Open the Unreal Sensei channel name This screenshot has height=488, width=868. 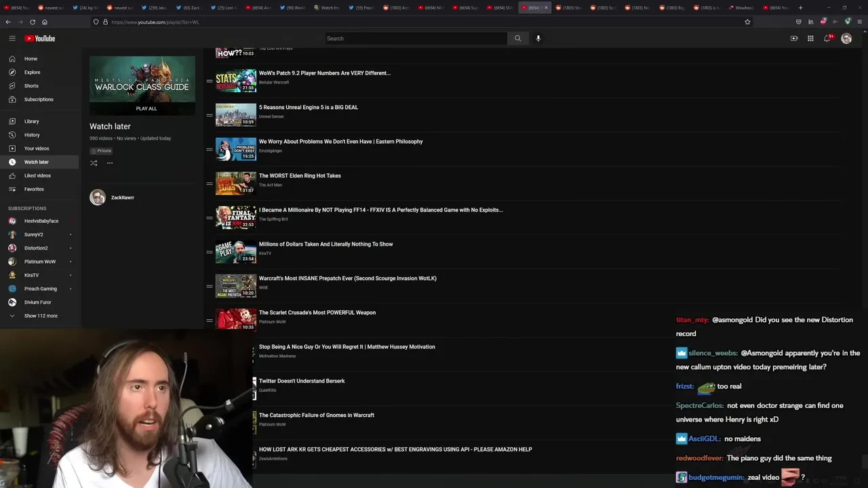coord(271,117)
